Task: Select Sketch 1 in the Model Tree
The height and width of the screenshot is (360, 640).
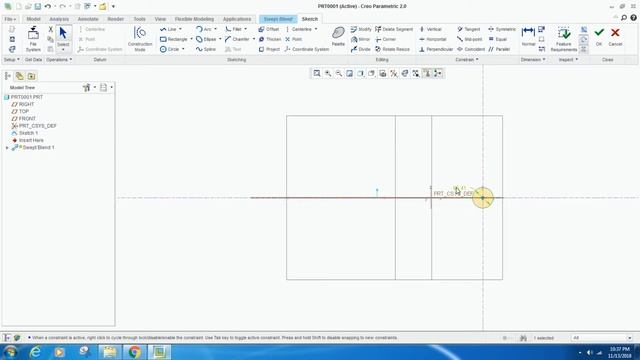Action: (24, 133)
